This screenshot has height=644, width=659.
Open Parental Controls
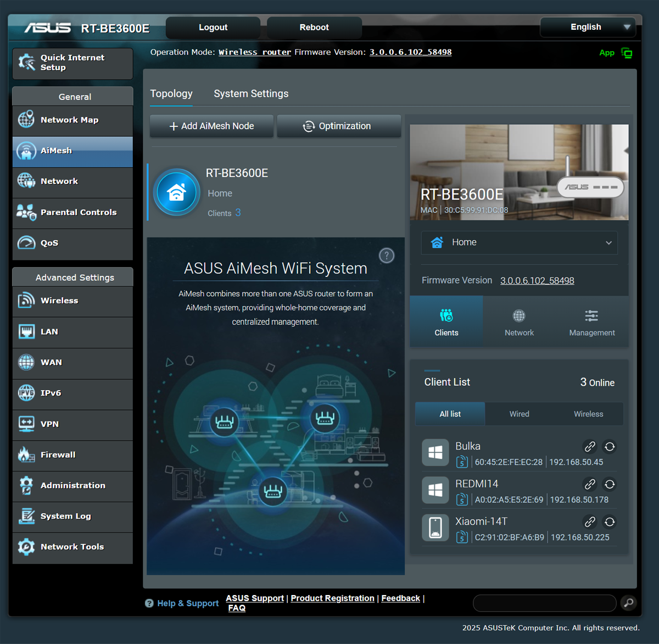point(72,213)
